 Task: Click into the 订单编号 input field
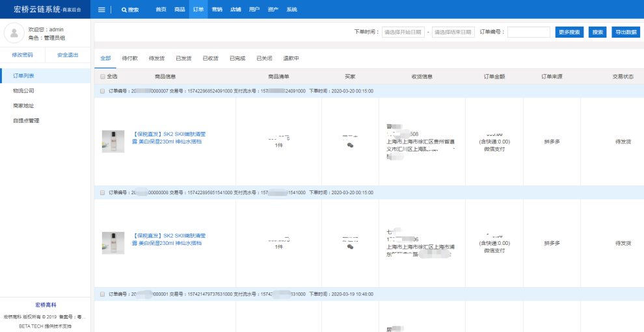click(528, 32)
